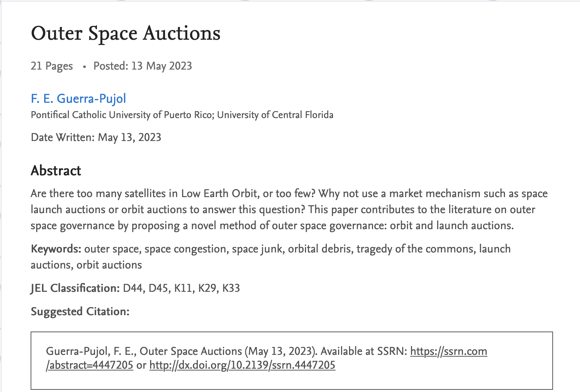The width and height of the screenshot is (580, 392).
Task: Click the "Keywords:" label
Action: click(x=56, y=249)
